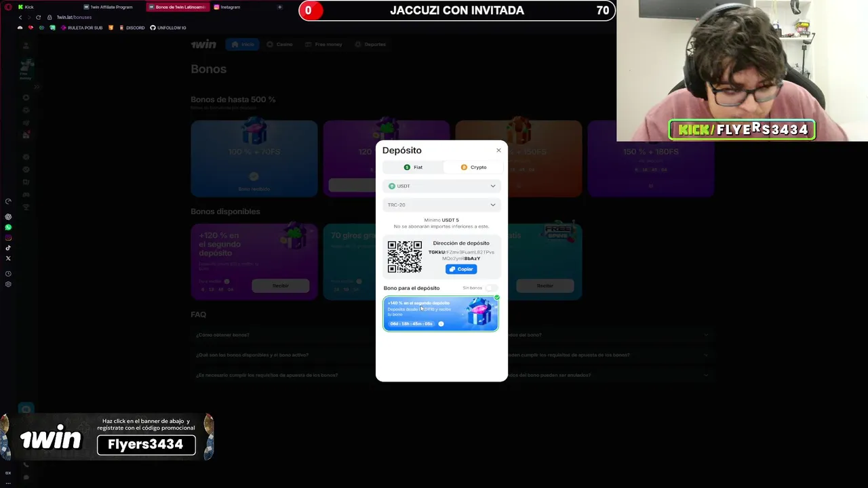This screenshot has width=868, height=488.
Task: Open the DISCORD bookmark
Action: (x=132, y=28)
